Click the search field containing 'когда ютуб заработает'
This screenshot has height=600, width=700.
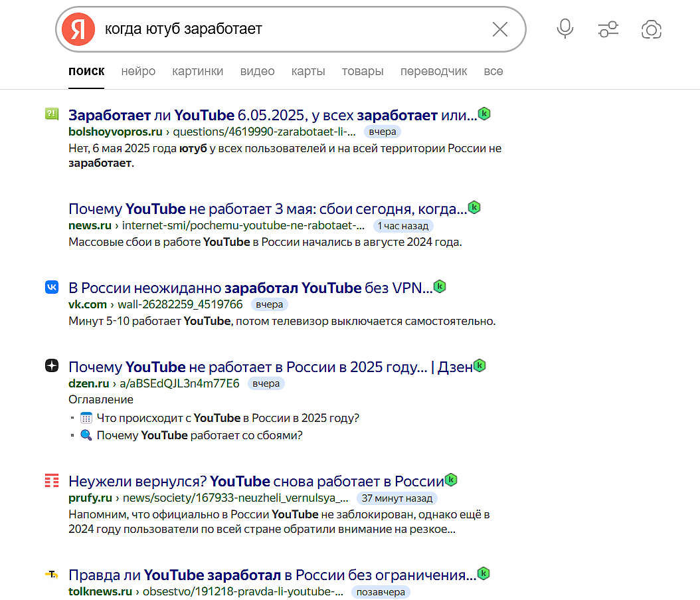(x=291, y=29)
